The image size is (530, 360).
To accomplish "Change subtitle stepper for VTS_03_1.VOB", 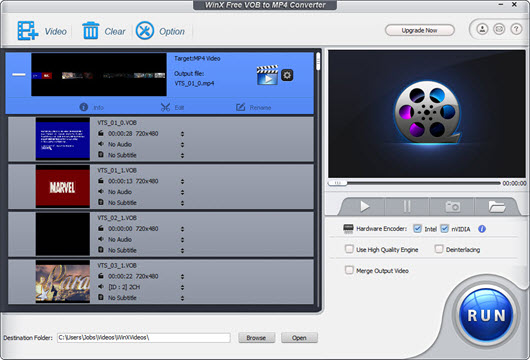I will (x=182, y=298).
